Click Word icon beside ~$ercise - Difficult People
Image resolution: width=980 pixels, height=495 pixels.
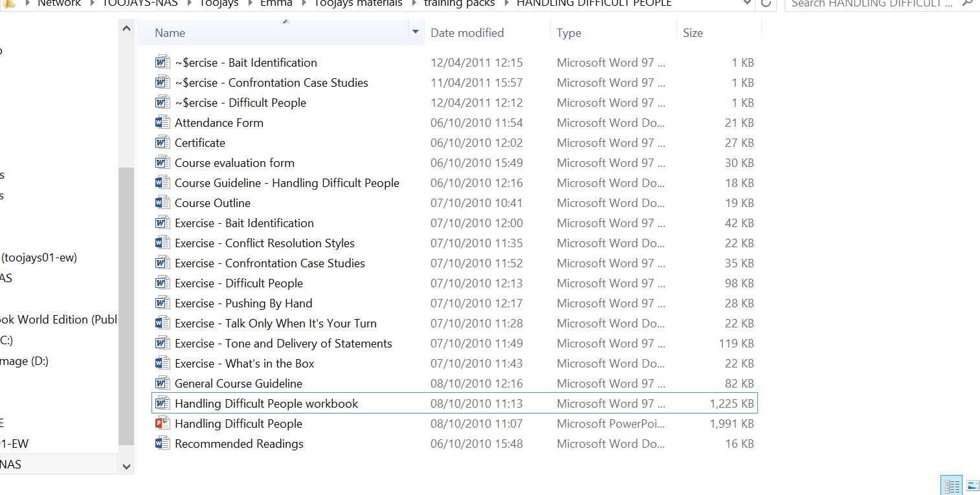(162, 102)
